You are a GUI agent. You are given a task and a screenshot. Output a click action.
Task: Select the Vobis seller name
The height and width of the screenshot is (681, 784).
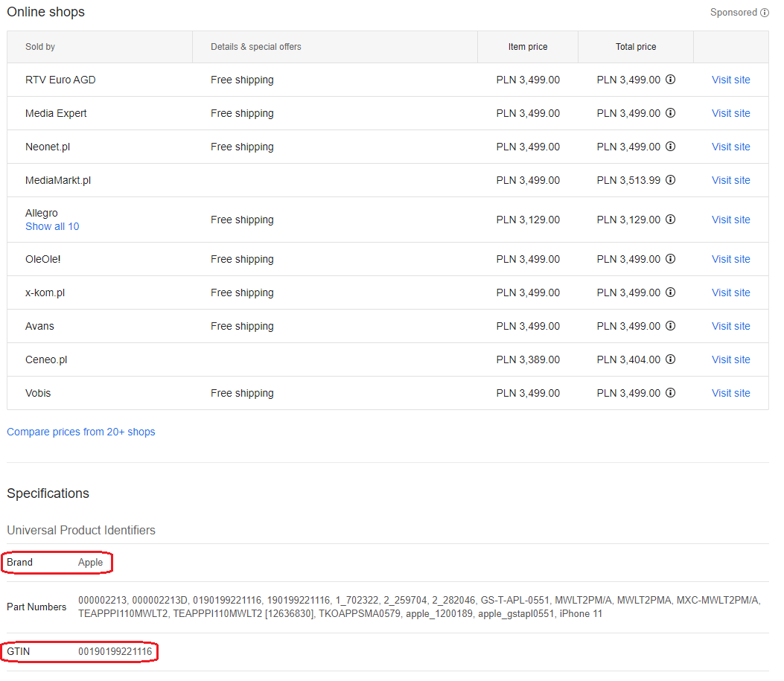coord(38,393)
